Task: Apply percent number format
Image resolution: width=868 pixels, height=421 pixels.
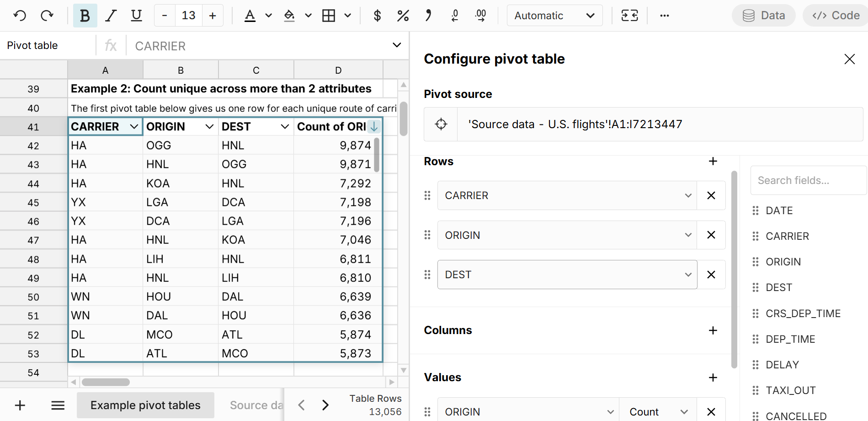Action: (x=403, y=16)
